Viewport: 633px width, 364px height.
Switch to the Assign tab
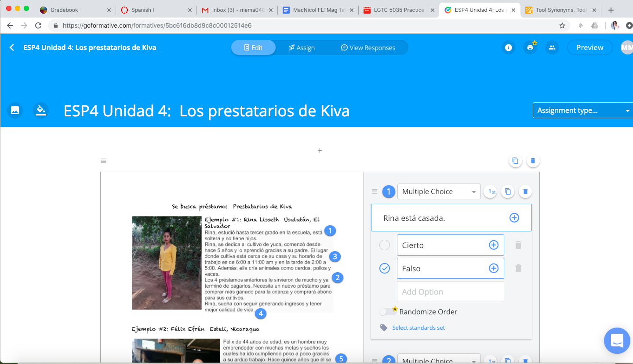pos(302,47)
